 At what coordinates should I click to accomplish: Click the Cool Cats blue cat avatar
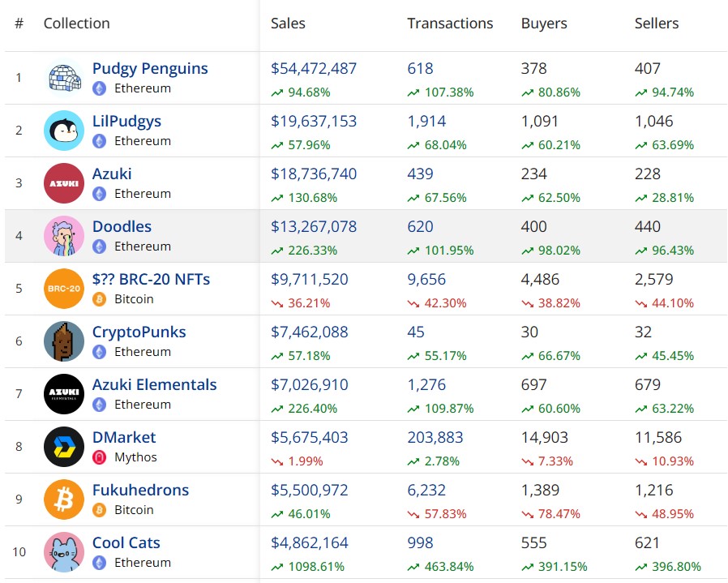63,551
